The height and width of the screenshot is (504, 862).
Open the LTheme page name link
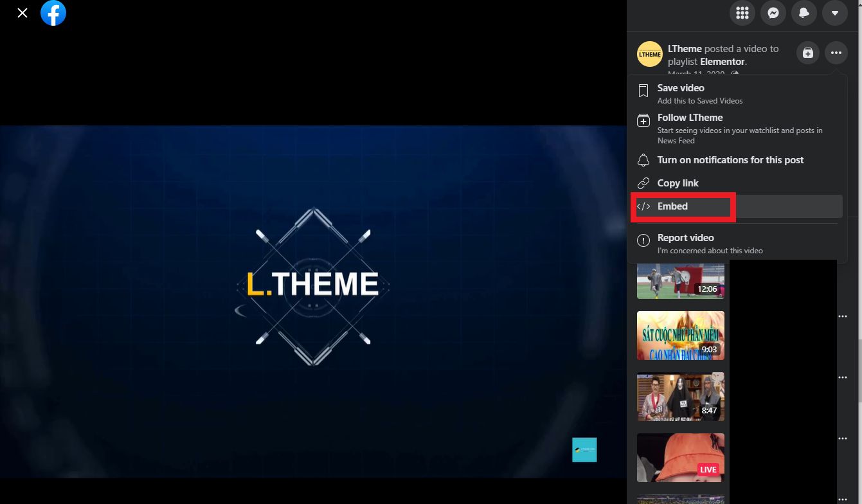pyautogui.click(x=685, y=49)
